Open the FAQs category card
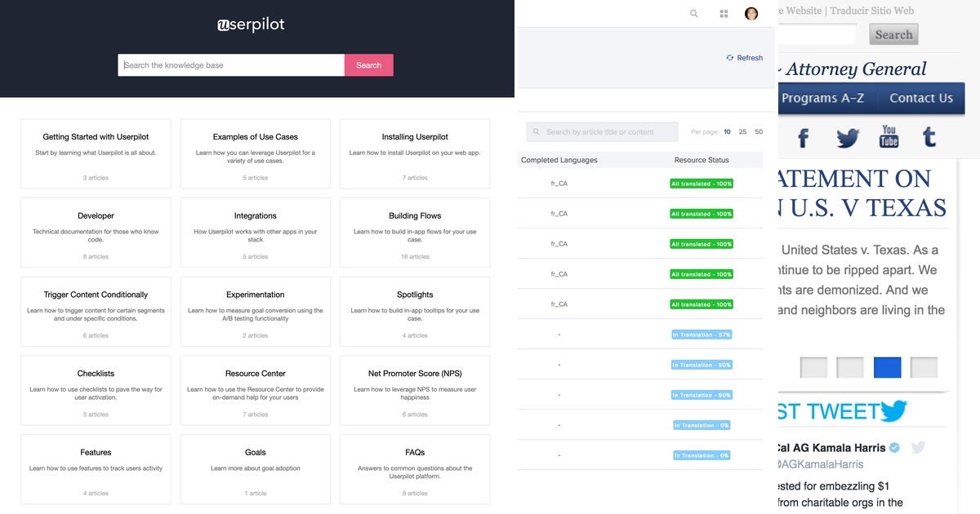The width and height of the screenshot is (980, 514). click(x=415, y=469)
